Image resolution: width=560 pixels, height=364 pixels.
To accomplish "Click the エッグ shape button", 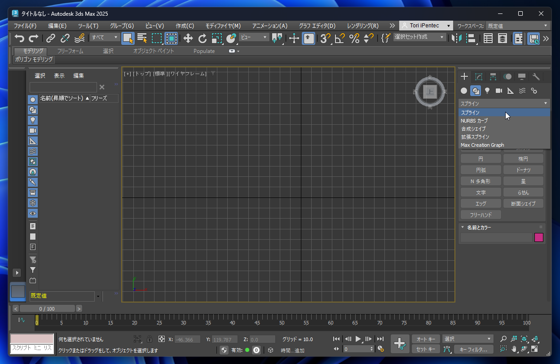I will [x=481, y=204].
